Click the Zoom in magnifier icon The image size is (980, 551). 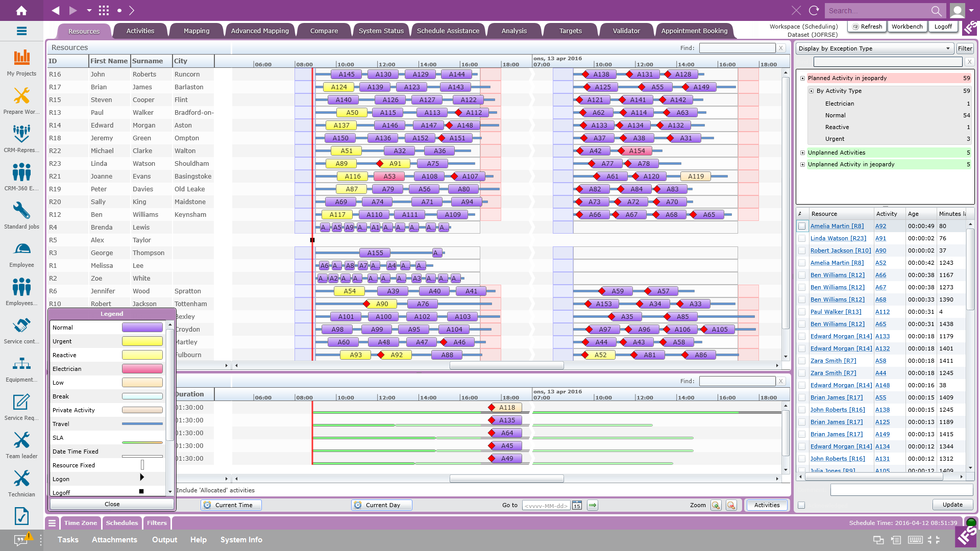[x=716, y=505]
